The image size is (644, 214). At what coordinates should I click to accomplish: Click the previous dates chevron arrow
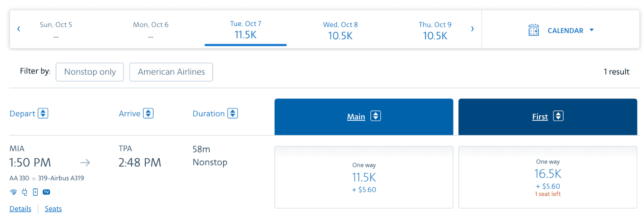click(x=19, y=29)
